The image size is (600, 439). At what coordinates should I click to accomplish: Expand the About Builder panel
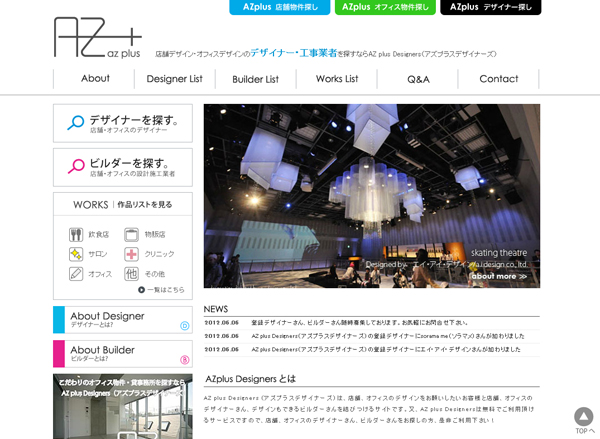point(123,354)
